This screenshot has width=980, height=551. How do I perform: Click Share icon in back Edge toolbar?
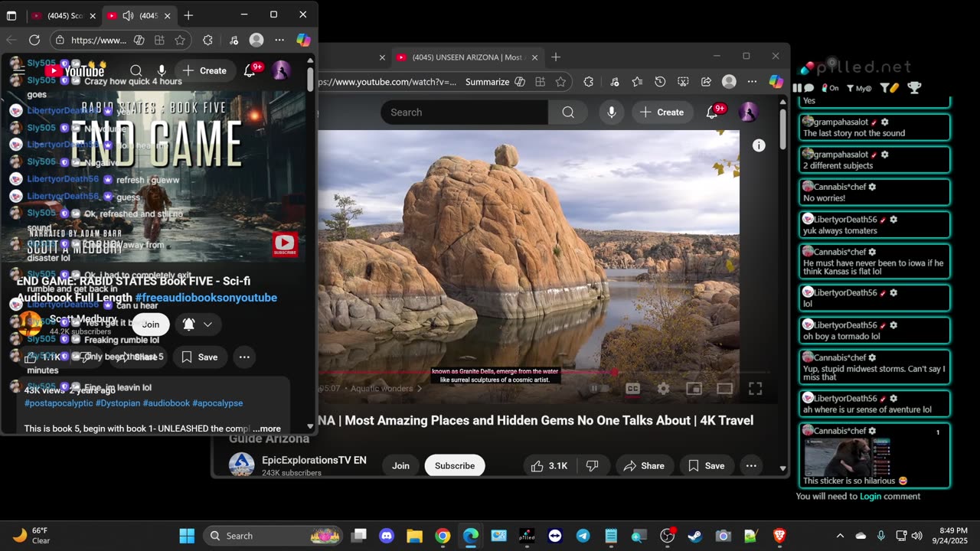coord(706,82)
